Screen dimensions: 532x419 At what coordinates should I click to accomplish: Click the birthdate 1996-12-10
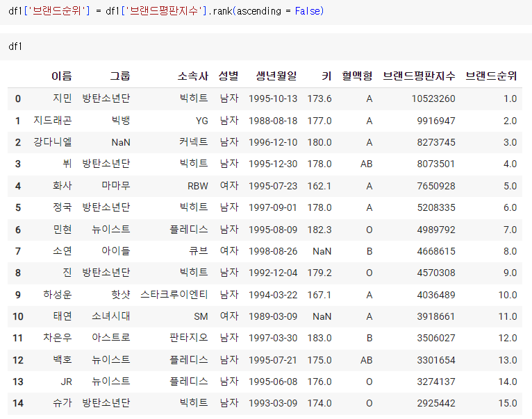click(x=273, y=142)
